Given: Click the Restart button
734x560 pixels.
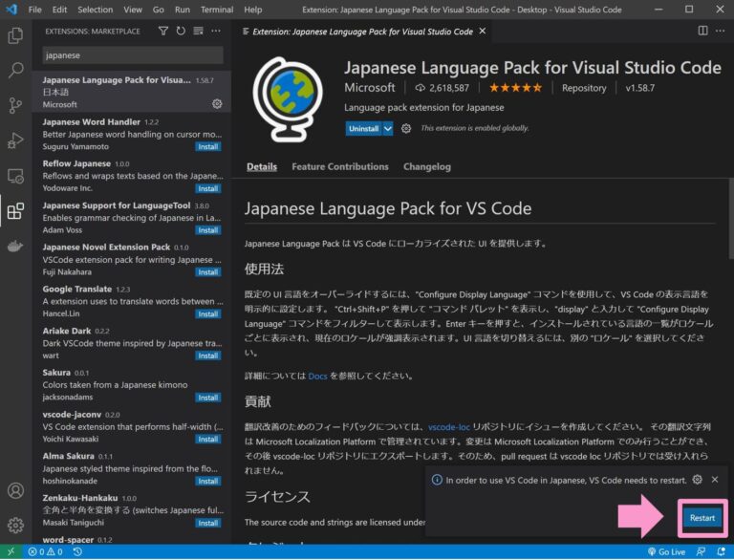Looking at the screenshot, I should pos(702,518).
